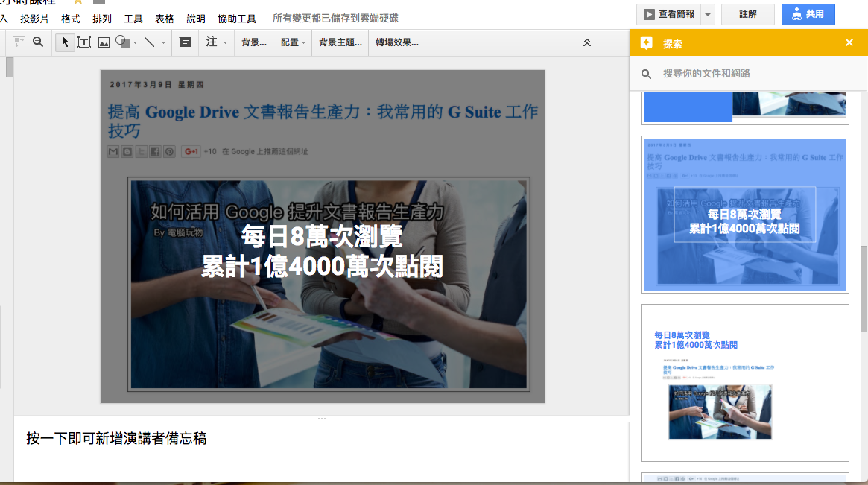The height and width of the screenshot is (485, 868).
Task: Open the 格式 menu
Action: click(x=70, y=19)
